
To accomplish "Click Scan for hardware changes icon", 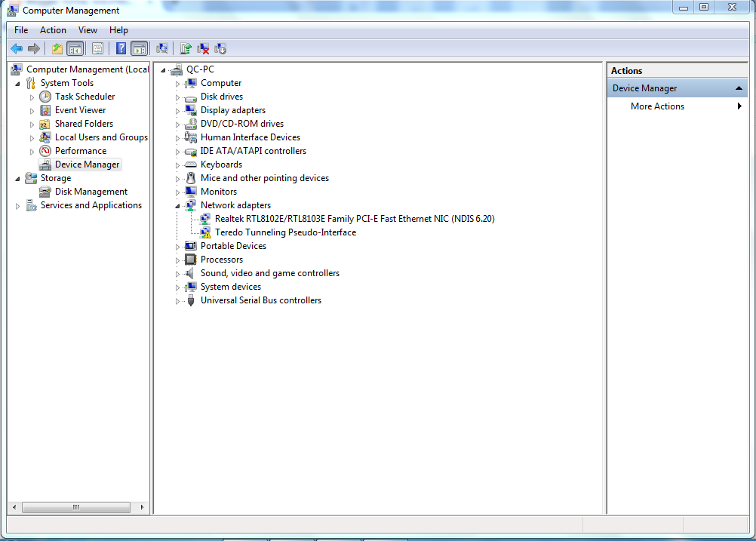I will coord(162,48).
